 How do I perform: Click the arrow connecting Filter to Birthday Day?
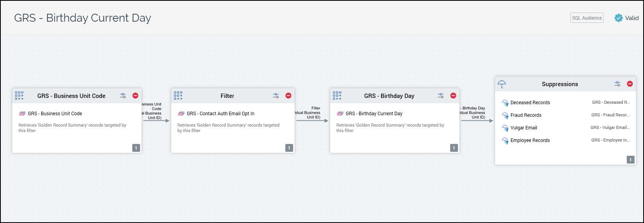click(312, 121)
